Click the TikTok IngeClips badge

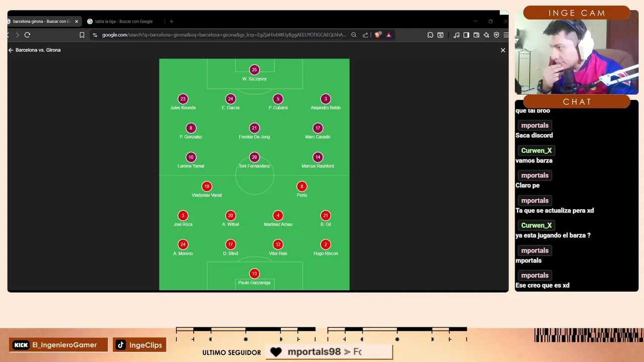(139, 345)
